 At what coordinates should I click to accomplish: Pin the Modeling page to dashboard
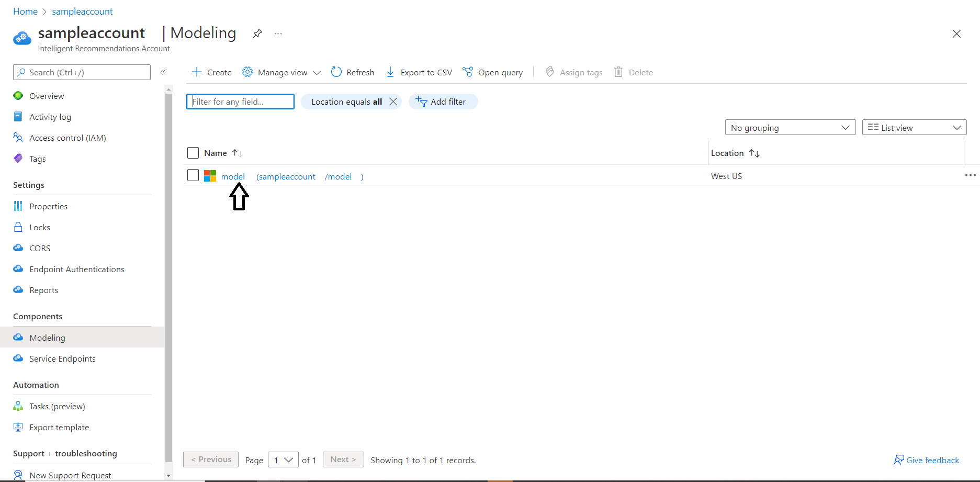257,33
